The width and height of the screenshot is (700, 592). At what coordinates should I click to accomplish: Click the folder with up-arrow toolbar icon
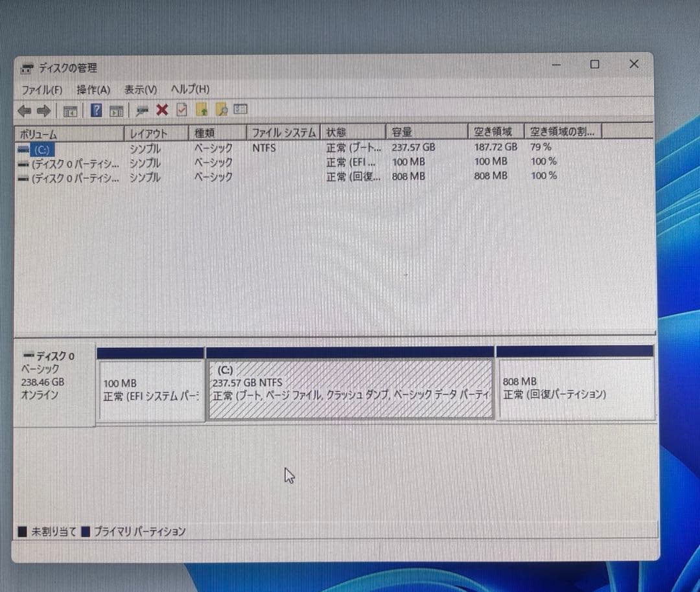(x=202, y=110)
